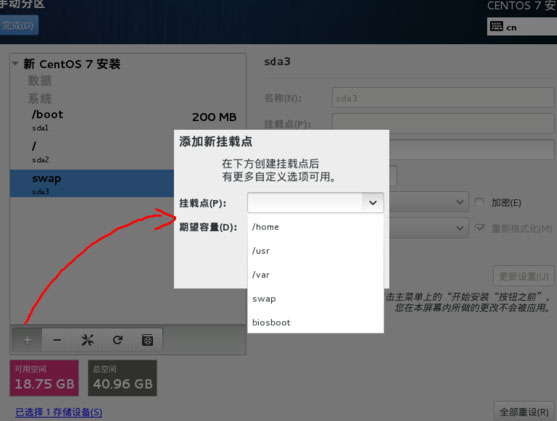This screenshot has height=421, width=557.
Task: Click the minus icon to remove partition
Action: 57,340
